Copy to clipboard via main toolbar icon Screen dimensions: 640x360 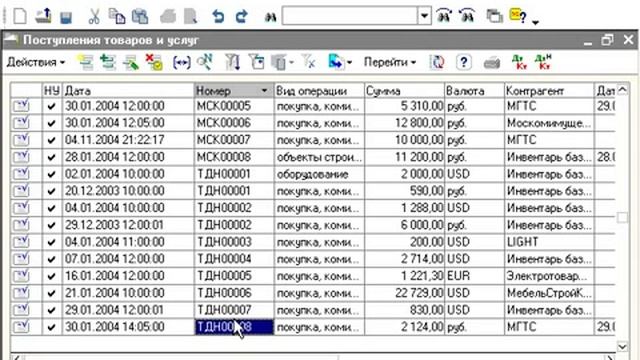[117, 17]
